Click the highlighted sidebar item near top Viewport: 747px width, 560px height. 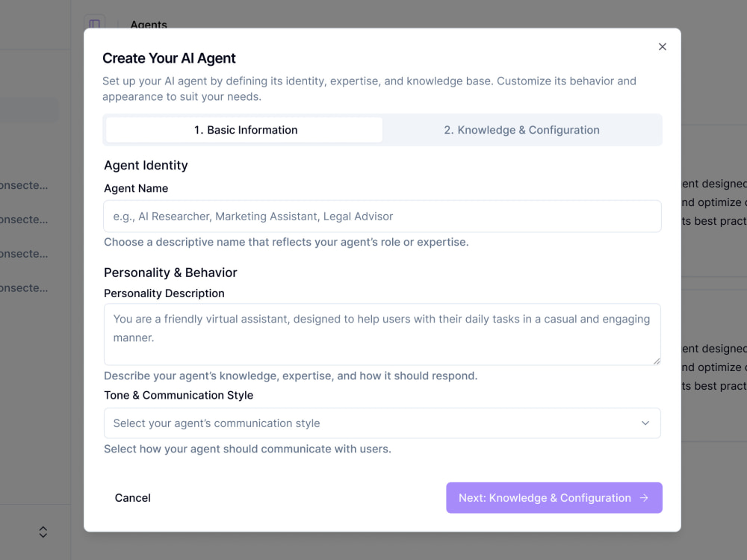tap(29, 109)
